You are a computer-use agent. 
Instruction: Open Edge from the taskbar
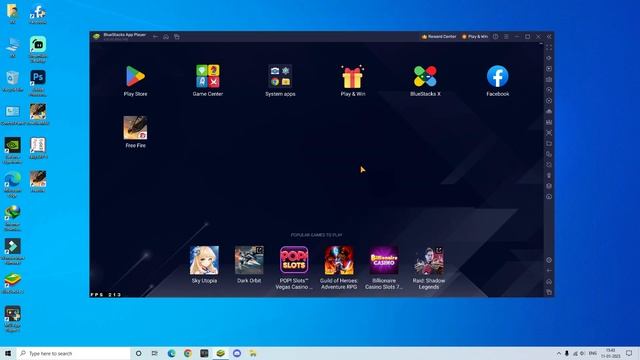pos(171,353)
